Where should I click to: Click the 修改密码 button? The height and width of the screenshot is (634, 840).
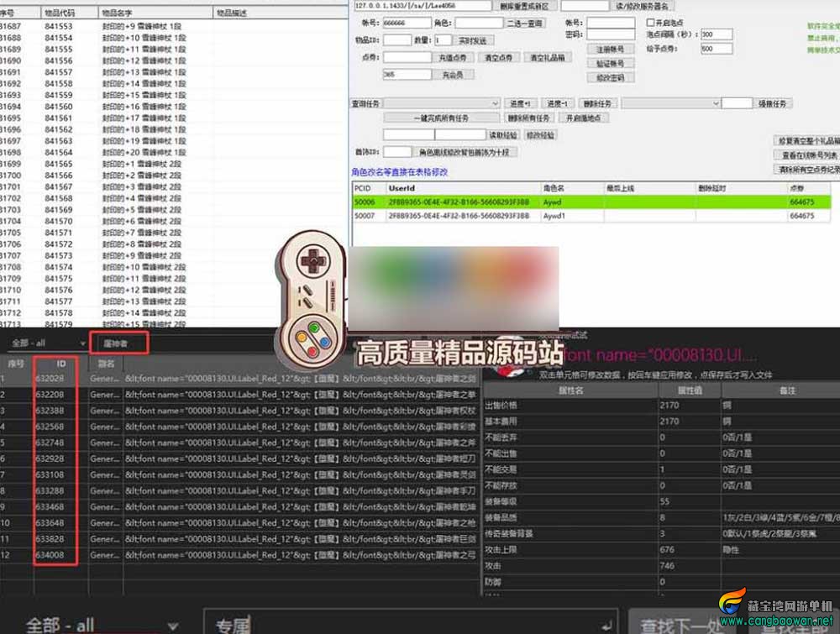[x=610, y=77]
